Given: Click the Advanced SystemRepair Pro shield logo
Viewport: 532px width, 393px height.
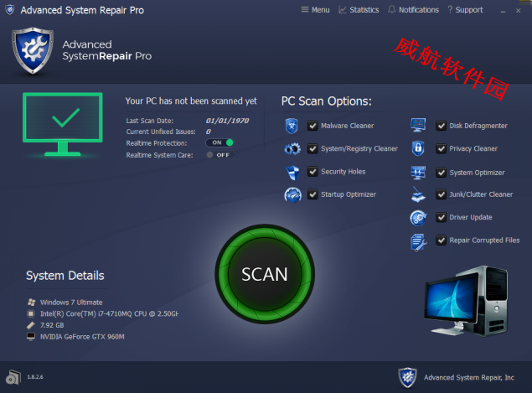Looking at the screenshot, I should tap(33, 50).
